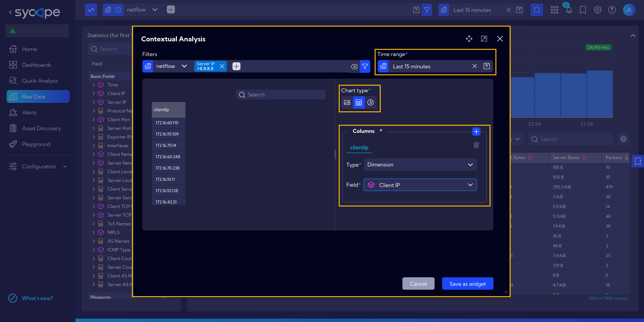Click the 172.16.95.109 row
Image resolution: width=644 pixels, height=322 pixels.
[x=168, y=134]
